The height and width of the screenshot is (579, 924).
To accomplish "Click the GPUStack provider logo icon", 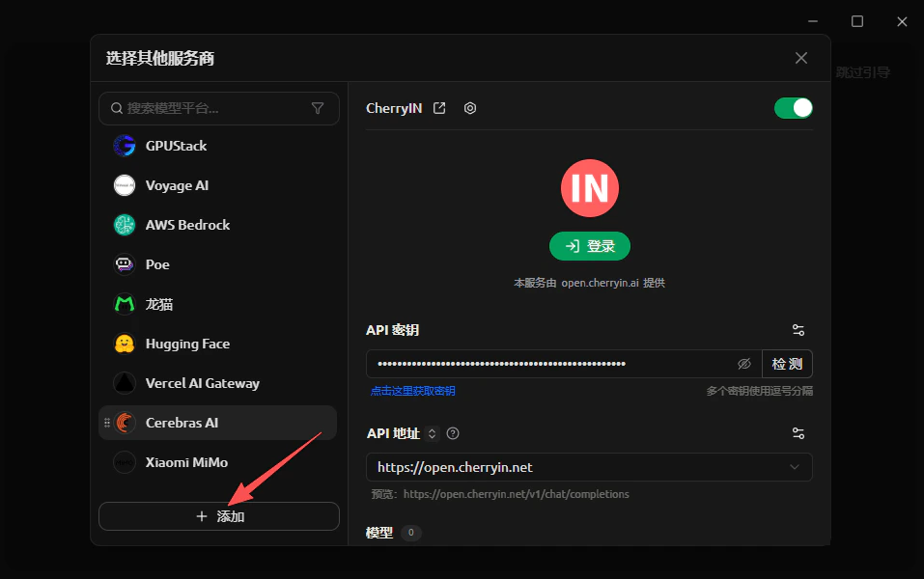I will click(x=125, y=146).
